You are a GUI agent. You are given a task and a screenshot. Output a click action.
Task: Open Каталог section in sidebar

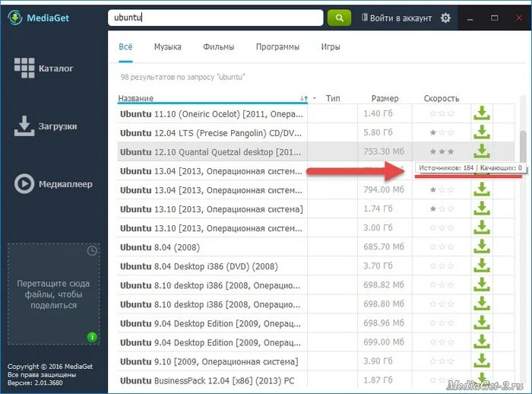coord(43,68)
